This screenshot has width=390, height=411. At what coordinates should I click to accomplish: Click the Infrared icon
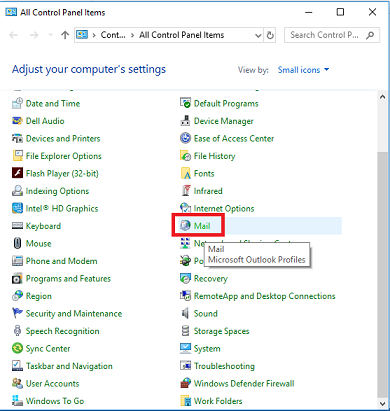pyautogui.click(x=186, y=191)
